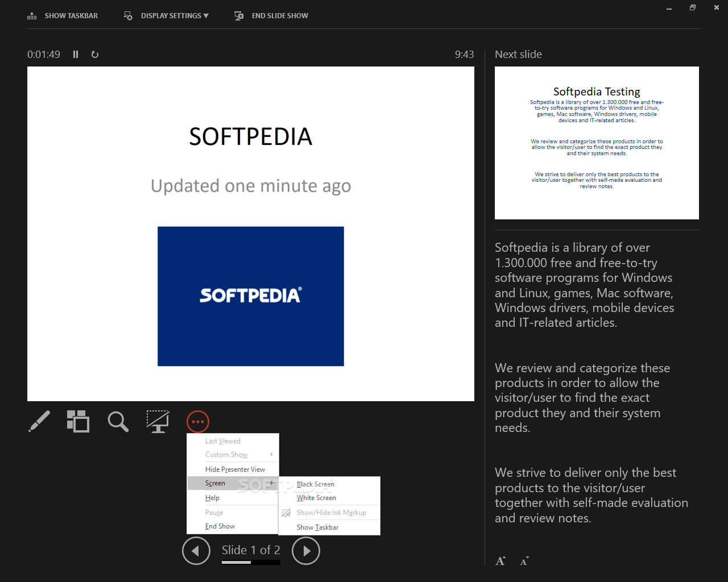Select the pen and laser pointer tool
Viewport: 728px width, 582px height.
click(39, 421)
